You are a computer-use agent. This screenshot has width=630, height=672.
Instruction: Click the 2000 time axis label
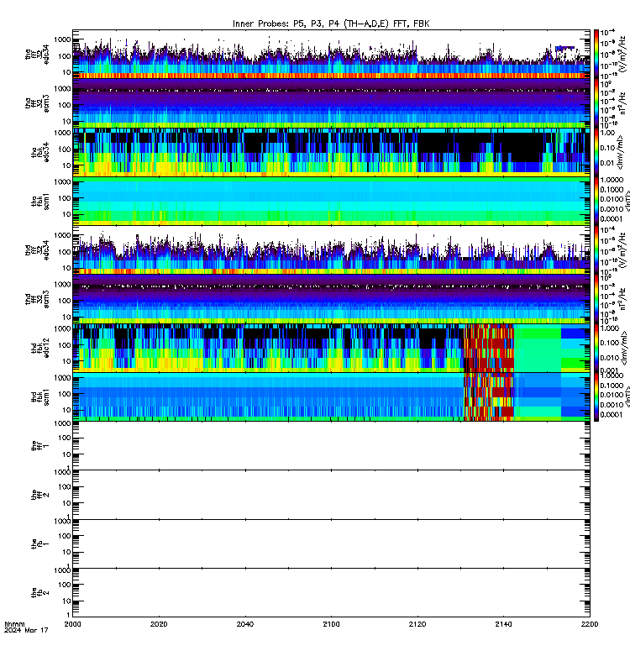pos(72,624)
